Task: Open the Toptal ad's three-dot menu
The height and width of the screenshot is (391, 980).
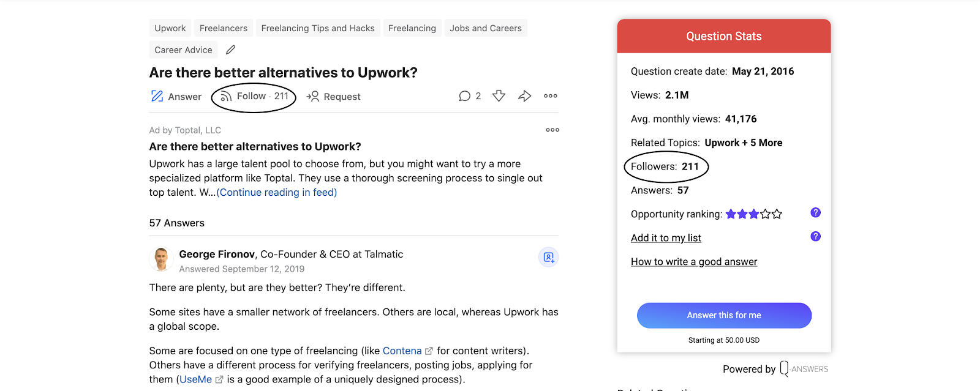Action: tap(552, 130)
